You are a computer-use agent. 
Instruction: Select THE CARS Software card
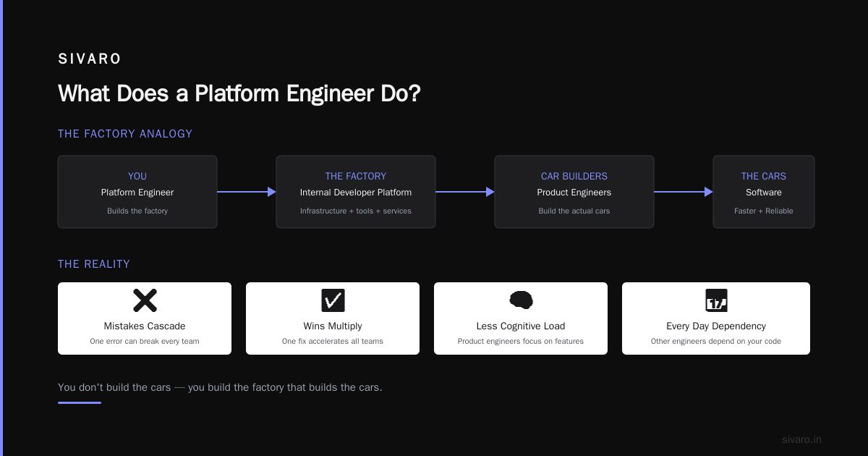coord(764,192)
